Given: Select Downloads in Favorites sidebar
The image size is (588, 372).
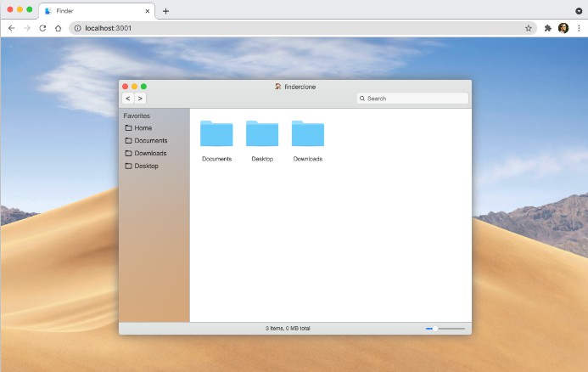Looking at the screenshot, I should click(x=150, y=154).
